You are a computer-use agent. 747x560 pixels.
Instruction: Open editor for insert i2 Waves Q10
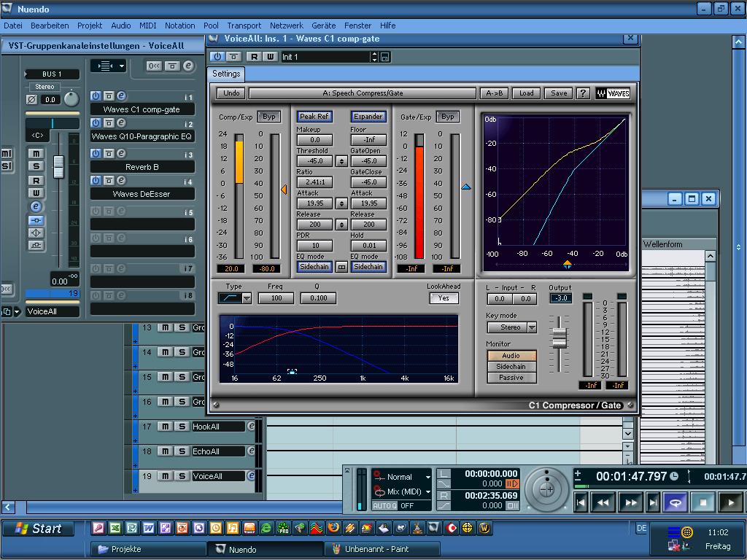(x=122, y=122)
